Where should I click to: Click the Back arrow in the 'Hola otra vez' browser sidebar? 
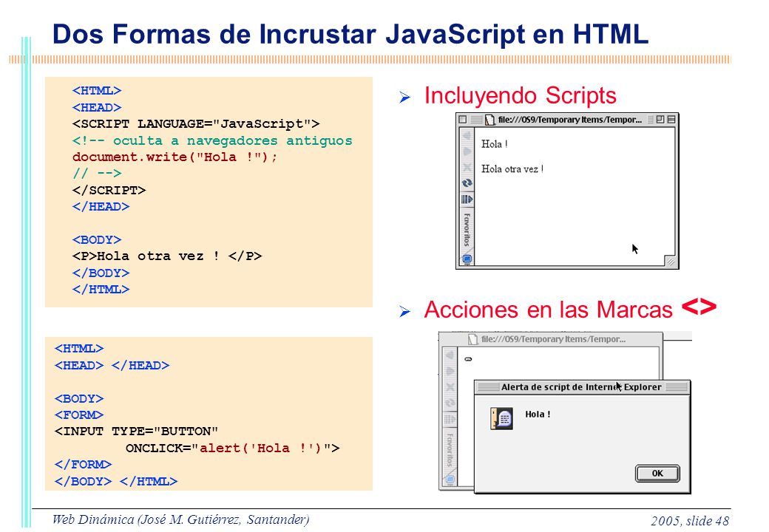(467, 135)
